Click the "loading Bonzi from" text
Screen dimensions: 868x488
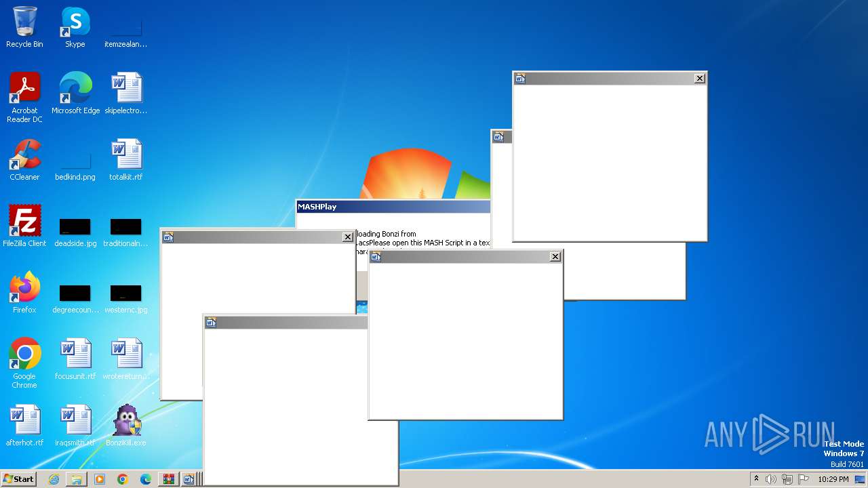click(387, 234)
